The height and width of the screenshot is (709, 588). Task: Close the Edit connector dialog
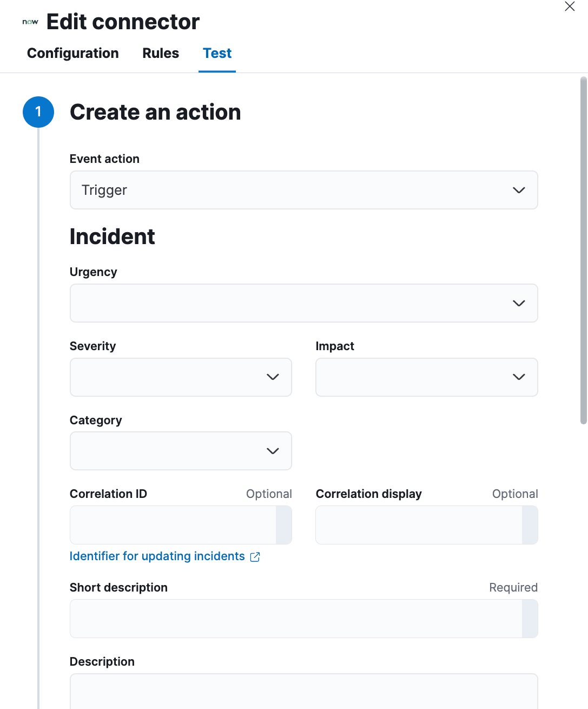[569, 6]
